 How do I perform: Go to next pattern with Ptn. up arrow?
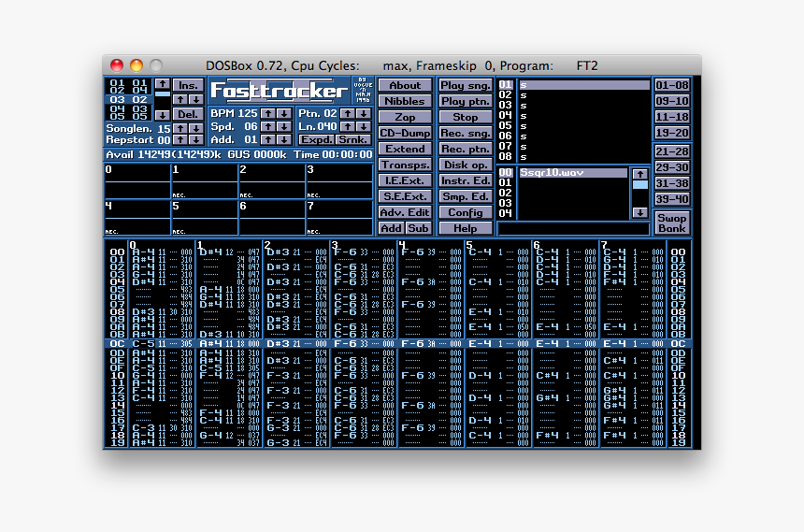pyautogui.click(x=348, y=113)
